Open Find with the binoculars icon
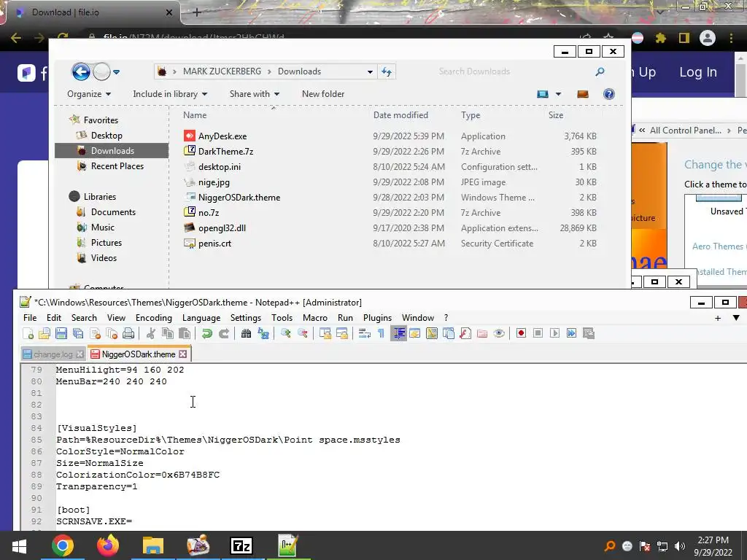Image resolution: width=747 pixels, height=560 pixels. 247,333
